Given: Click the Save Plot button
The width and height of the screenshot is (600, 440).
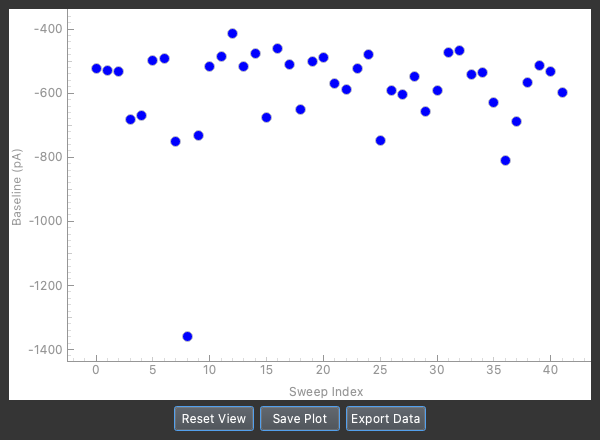Looking at the screenshot, I should [300, 419].
